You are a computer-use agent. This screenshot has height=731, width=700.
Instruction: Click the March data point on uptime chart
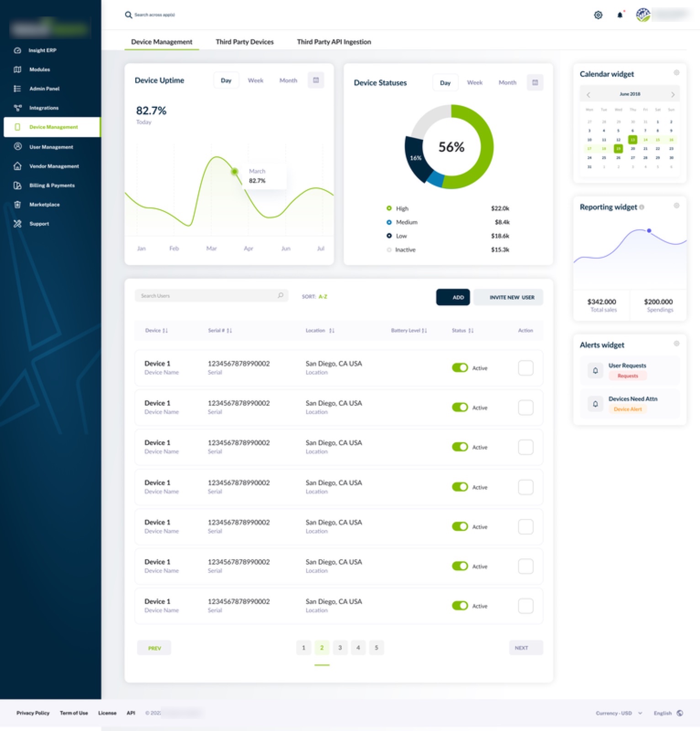tap(234, 171)
